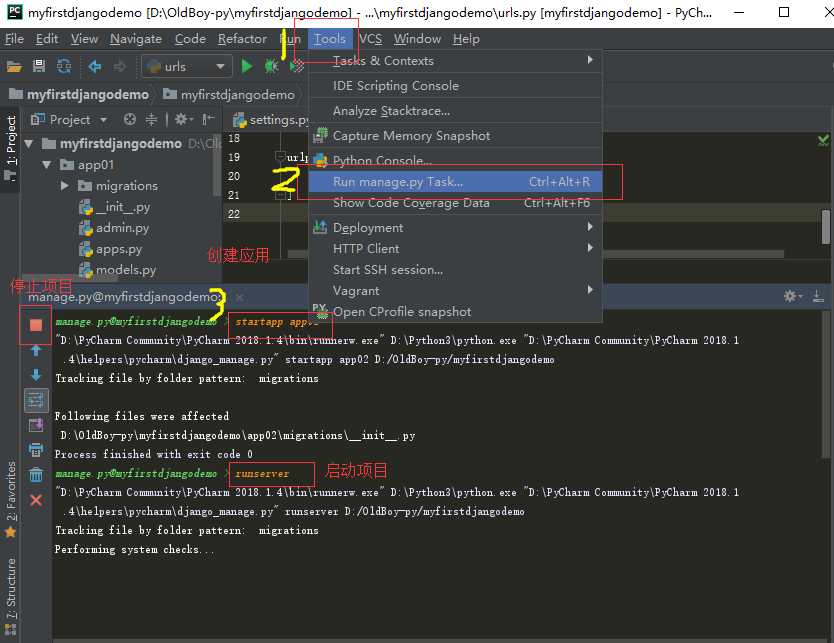The image size is (834, 643).
Task: Open the urls run configuration dropdown
Action: 187,66
